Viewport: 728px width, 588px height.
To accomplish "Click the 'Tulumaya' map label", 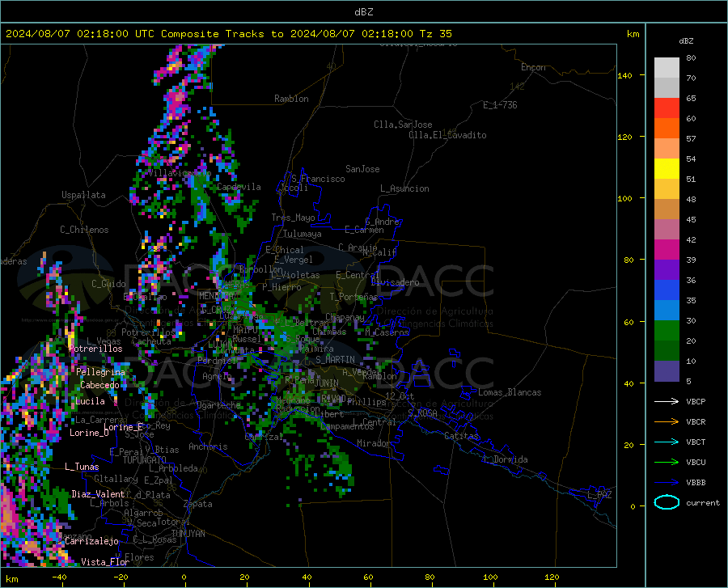I will pos(303,234).
